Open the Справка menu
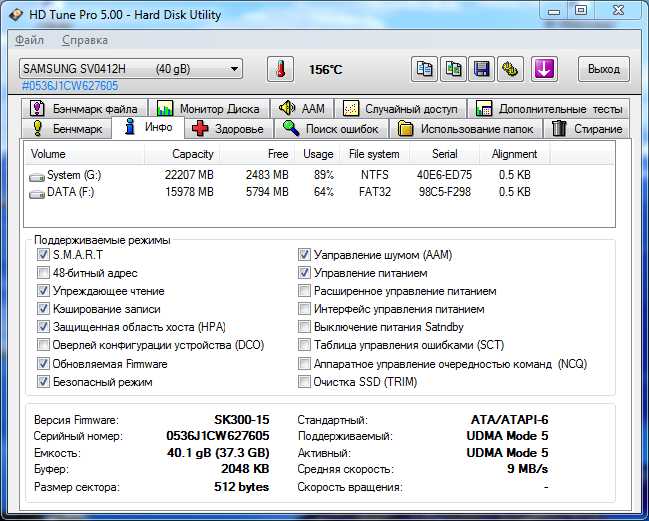 (x=85, y=40)
